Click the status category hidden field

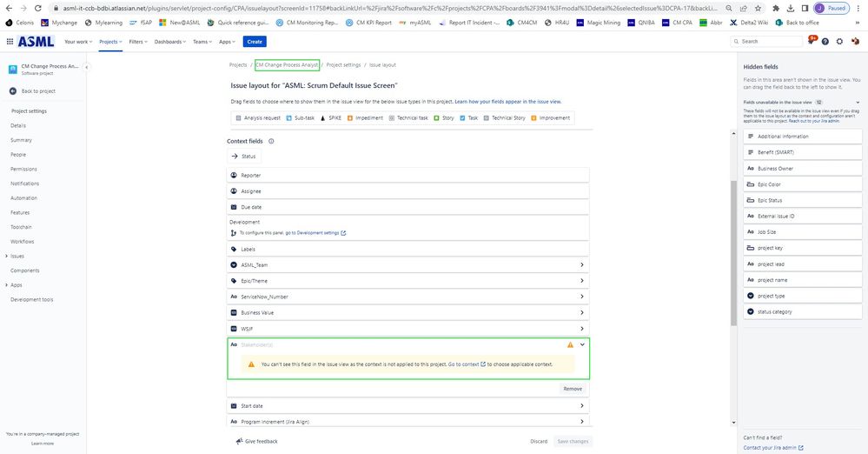[x=803, y=311]
